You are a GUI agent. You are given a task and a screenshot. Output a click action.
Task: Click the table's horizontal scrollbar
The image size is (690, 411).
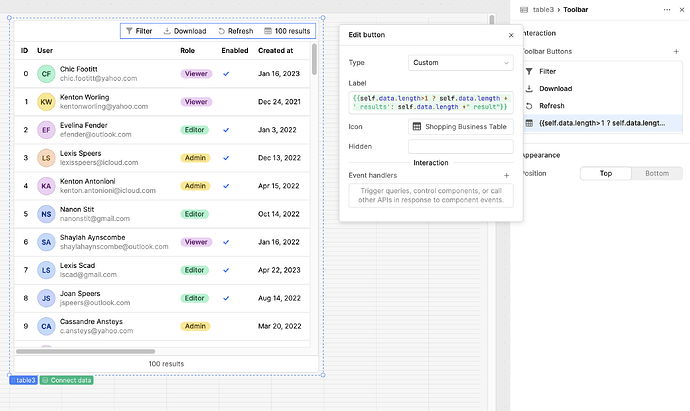tap(85, 351)
